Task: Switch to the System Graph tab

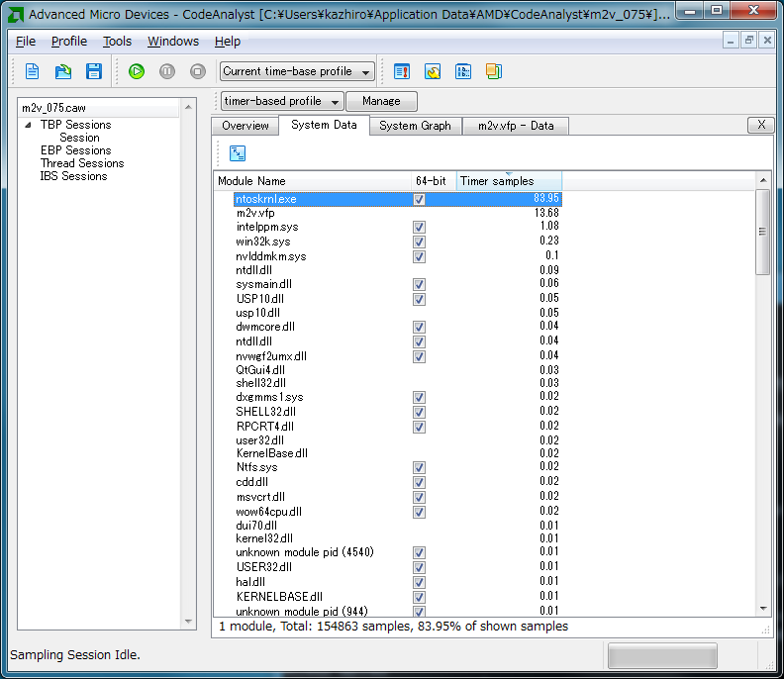Action: coord(415,126)
